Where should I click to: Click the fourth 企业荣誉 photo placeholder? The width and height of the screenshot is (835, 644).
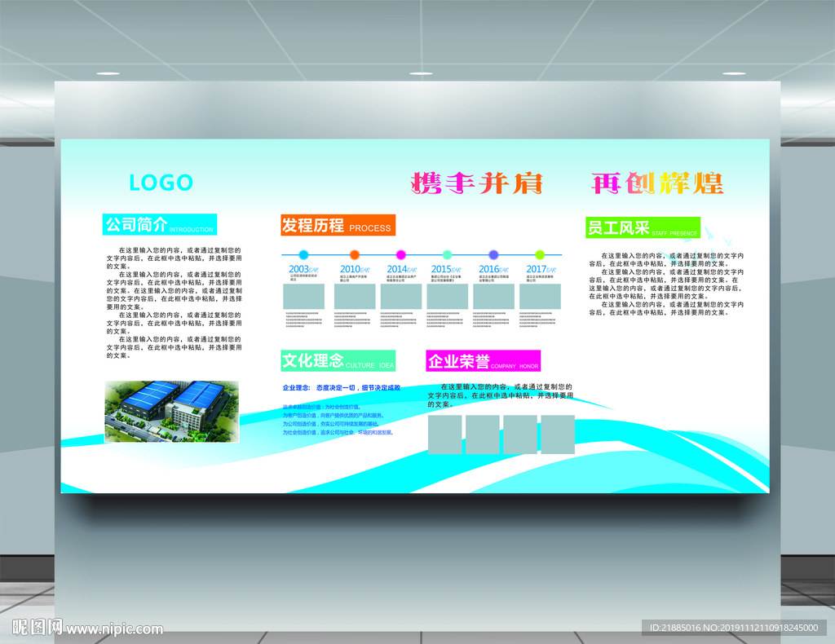[x=558, y=434]
